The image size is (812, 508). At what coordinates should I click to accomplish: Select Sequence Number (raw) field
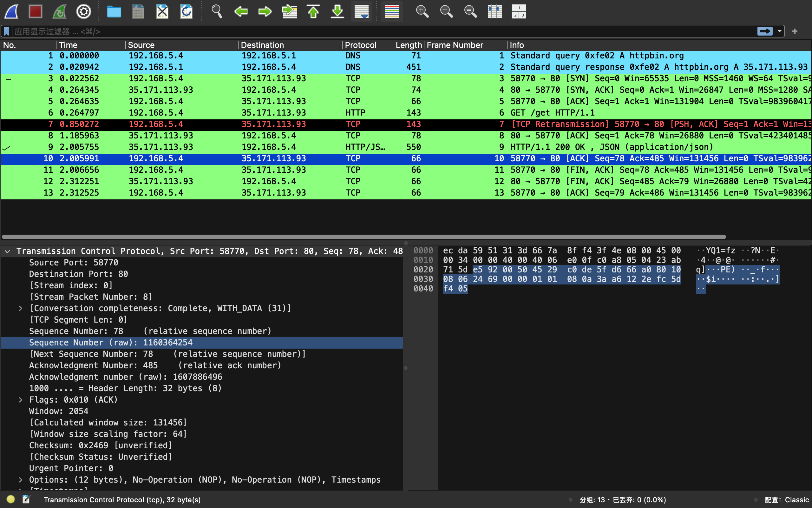[x=202, y=343]
